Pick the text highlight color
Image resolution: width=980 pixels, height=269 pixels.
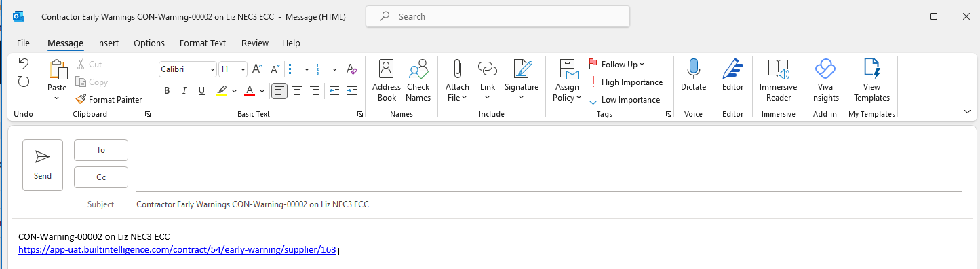222,90
